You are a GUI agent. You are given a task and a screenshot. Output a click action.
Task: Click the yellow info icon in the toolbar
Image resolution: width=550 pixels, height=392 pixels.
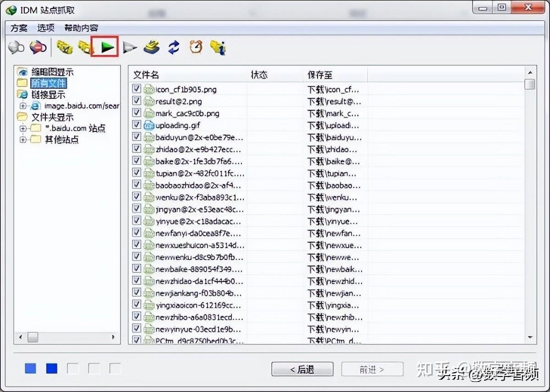(x=217, y=47)
